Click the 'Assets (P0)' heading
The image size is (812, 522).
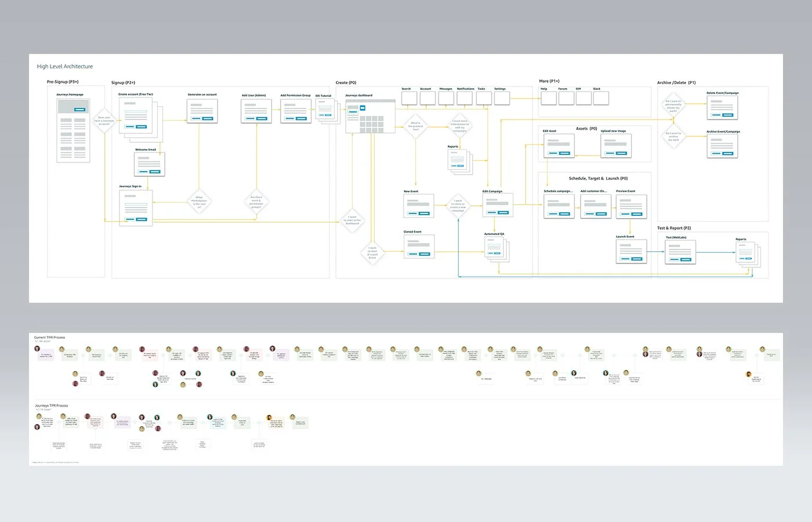[x=586, y=129]
